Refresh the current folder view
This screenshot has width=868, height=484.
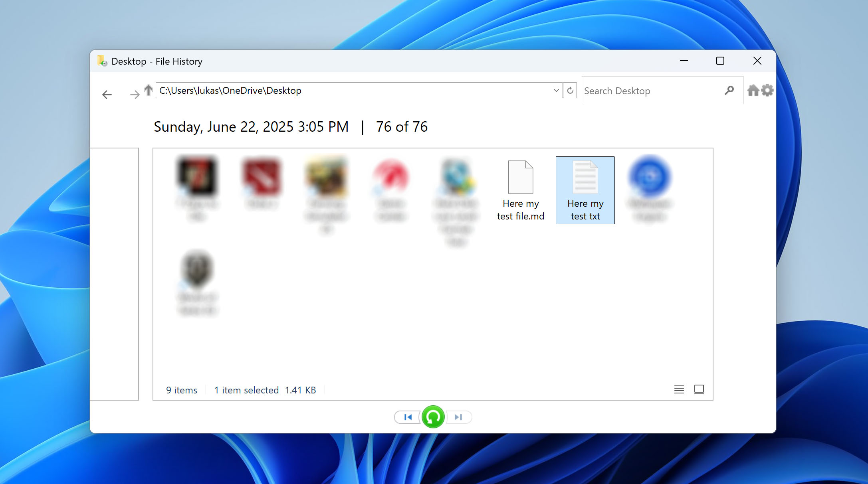click(570, 90)
